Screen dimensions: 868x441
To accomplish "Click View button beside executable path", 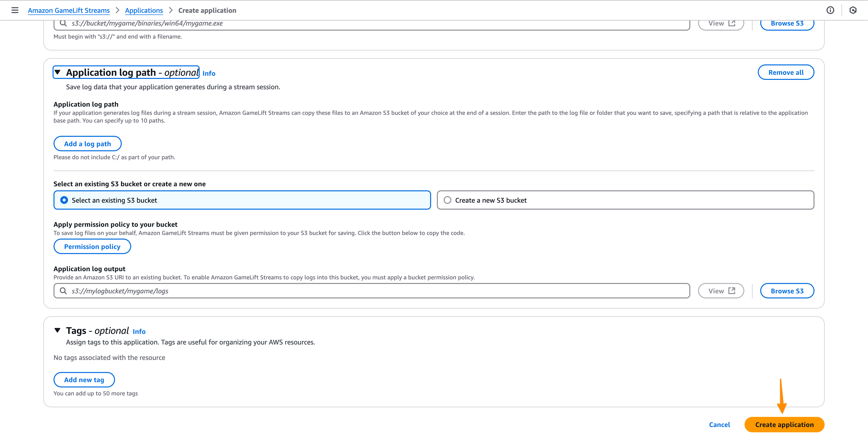I will click(721, 23).
